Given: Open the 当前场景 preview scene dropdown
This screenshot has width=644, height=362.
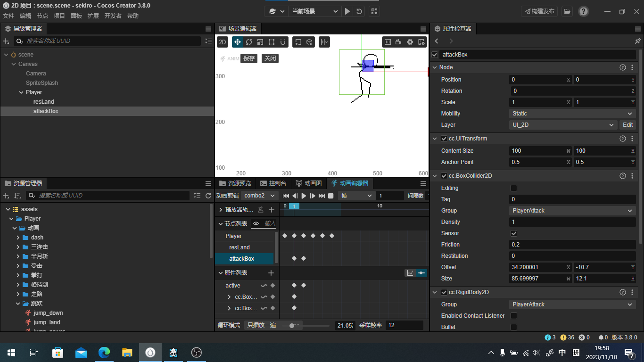Looking at the screenshot, I should click(315, 11).
